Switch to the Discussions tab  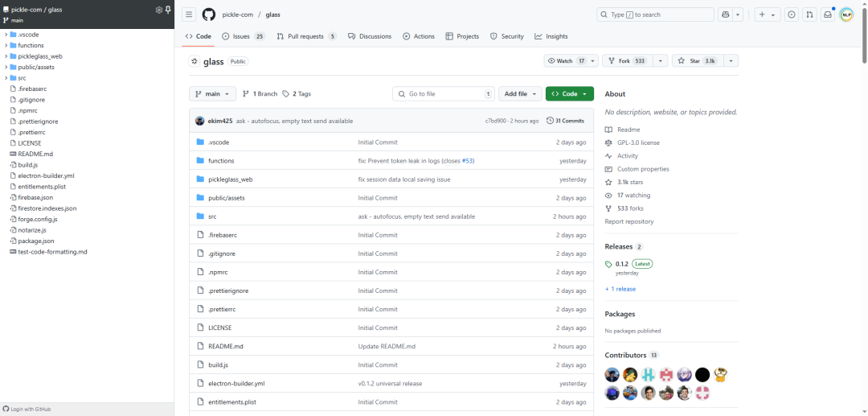click(x=369, y=36)
